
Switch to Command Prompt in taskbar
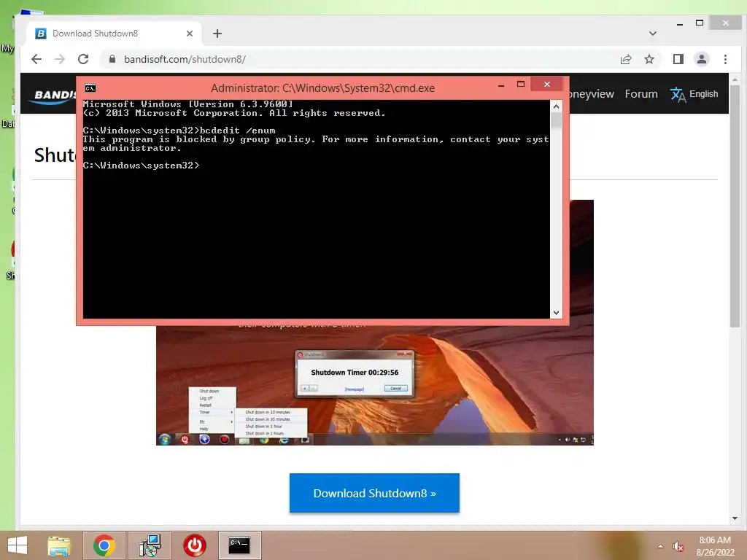click(239, 545)
